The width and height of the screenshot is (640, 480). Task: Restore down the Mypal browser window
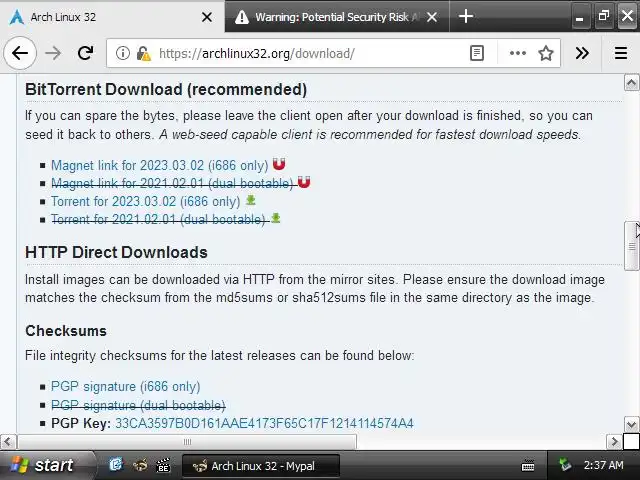pyautogui.click(x=604, y=17)
